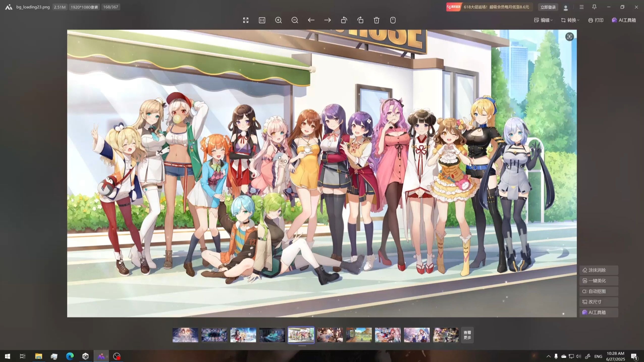The width and height of the screenshot is (644, 362).
Task: Go to the next image
Action: tap(327, 20)
